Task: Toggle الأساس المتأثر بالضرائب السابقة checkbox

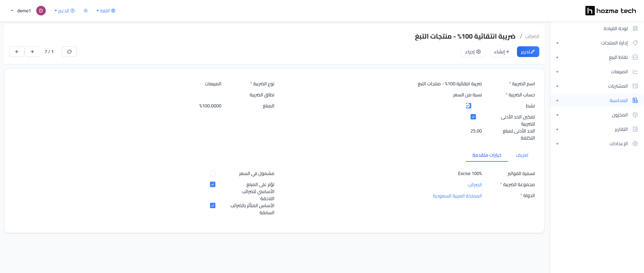Action: click(x=213, y=206)
